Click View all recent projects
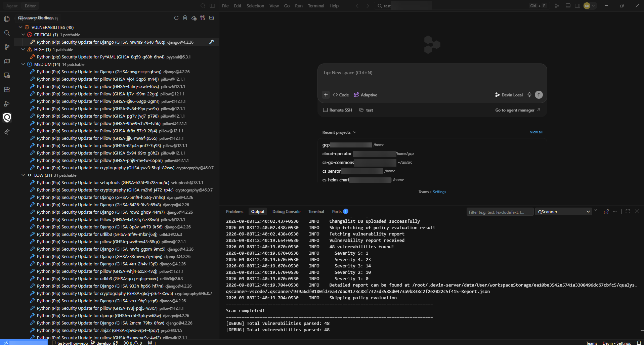644x345 pixels. pyautogui.click(x=536, y=132)
